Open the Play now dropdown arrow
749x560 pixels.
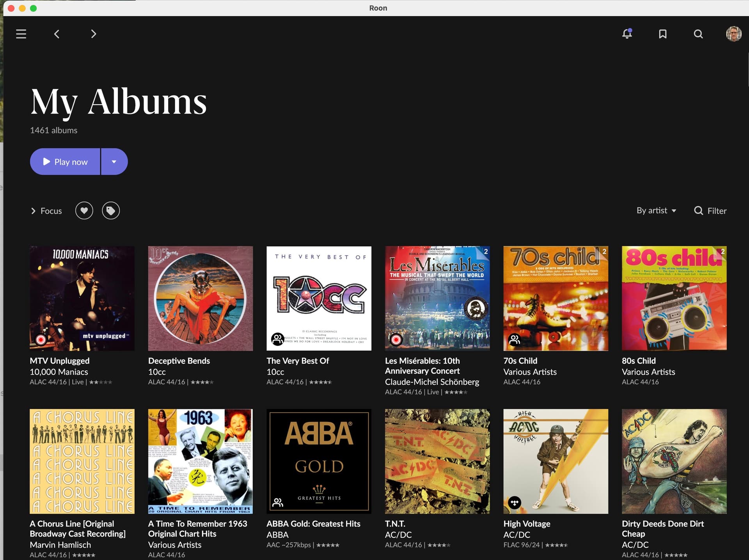click(x=114, y=162)
